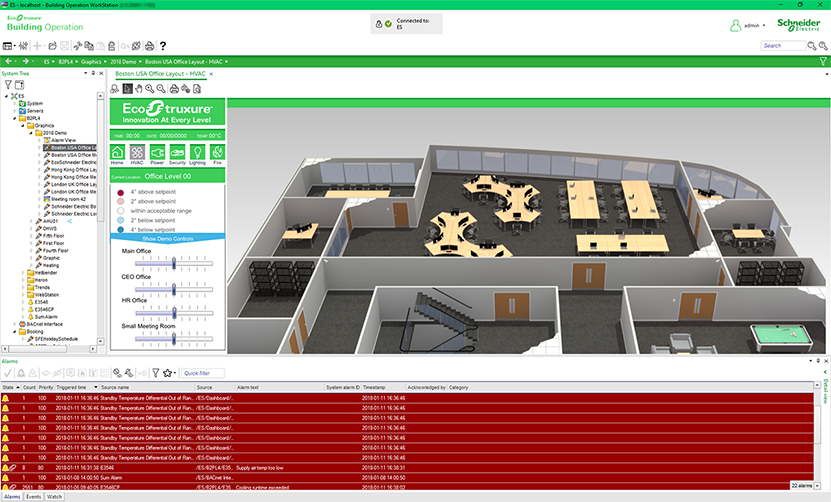Open help with the question mark icon

[x=163, y=46]
